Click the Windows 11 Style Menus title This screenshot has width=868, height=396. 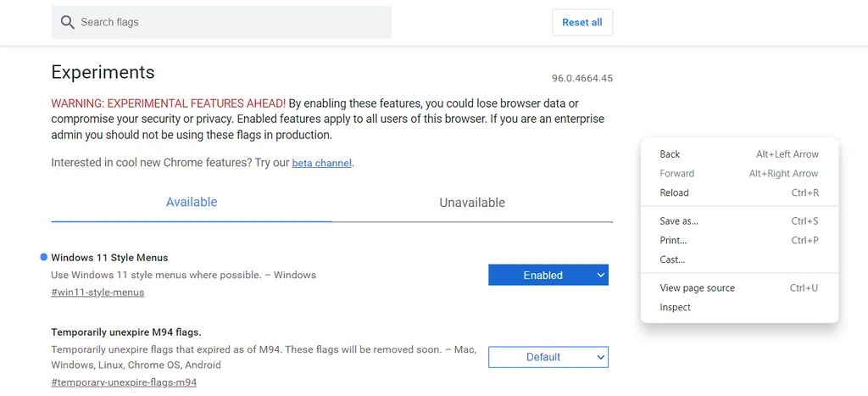[109, 258]
